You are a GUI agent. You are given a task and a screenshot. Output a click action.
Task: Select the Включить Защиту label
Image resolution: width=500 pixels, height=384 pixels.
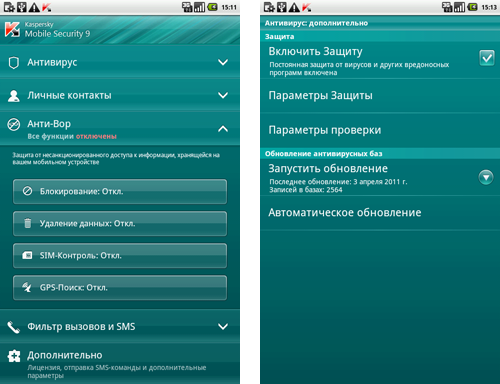(x=315, y=52)
